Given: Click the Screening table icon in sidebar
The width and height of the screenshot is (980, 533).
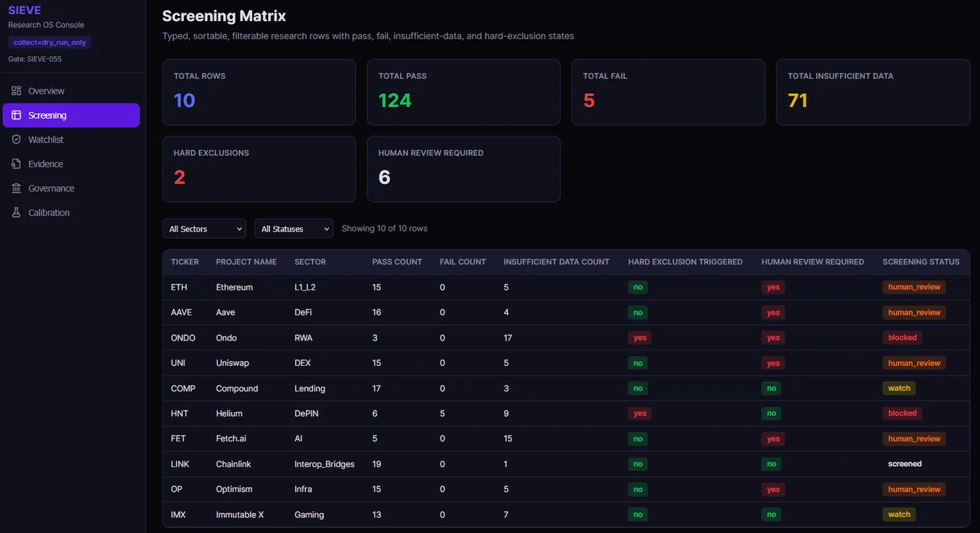Looking at the screenshot, I should click(16, 115).
